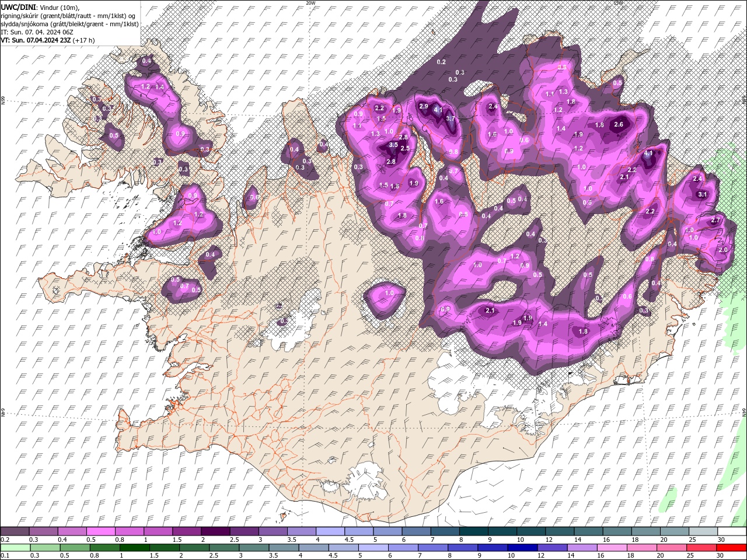The width and height of the screenshot is (747, 560).
Task: Select the rain legend swatch starting at 0.5
Action: click(x=75, y=548)
